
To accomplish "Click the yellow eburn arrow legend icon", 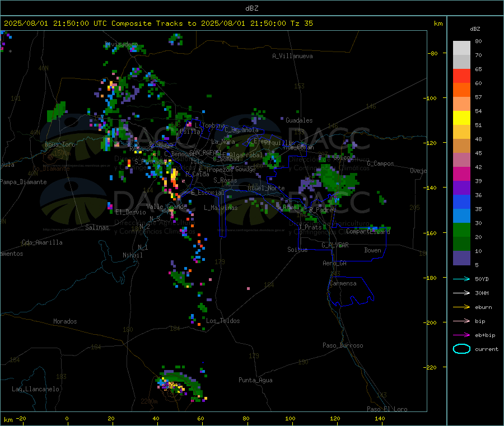I will pos(461,307).
